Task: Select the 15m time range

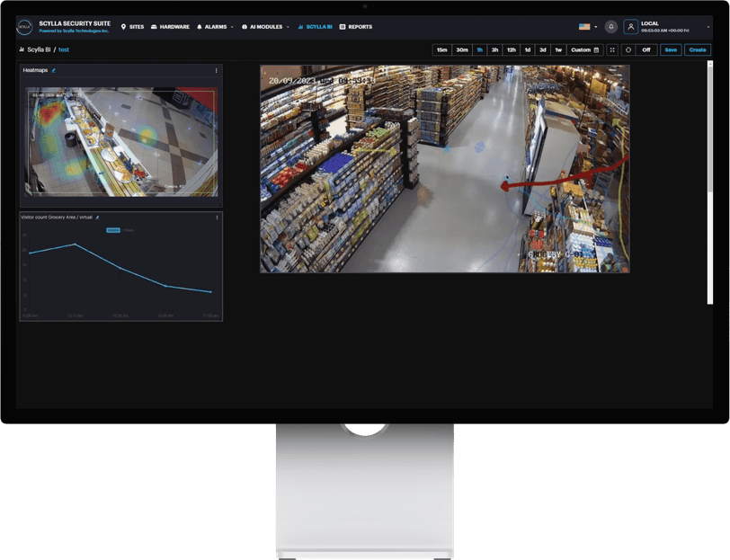Action: [x=441, y=49]
